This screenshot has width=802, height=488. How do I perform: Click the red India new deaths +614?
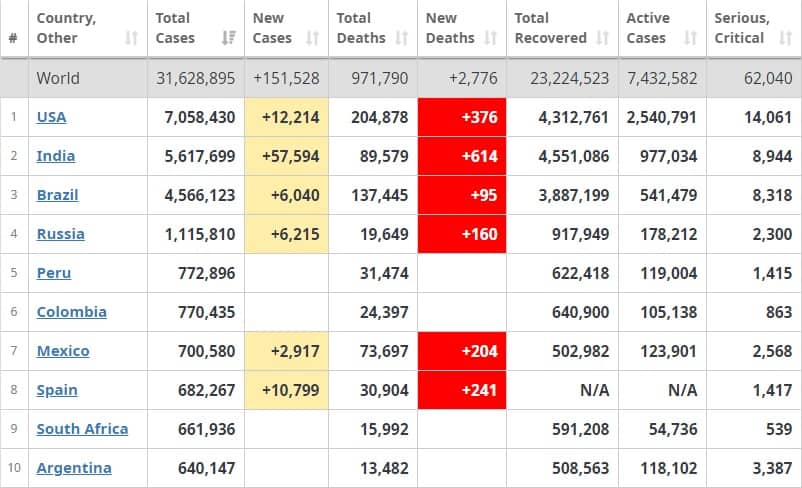pyautogui.click(x=462, y=156)
